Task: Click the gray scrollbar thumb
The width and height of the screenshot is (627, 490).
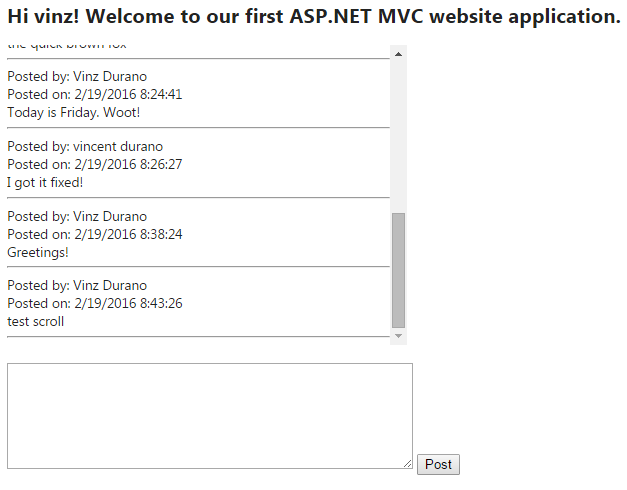Action: [398, 270]
